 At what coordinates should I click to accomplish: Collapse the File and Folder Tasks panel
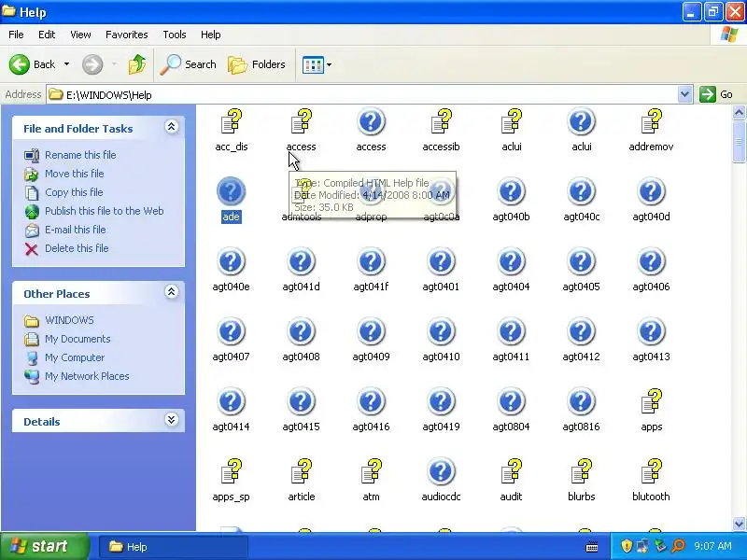[172, 127]
